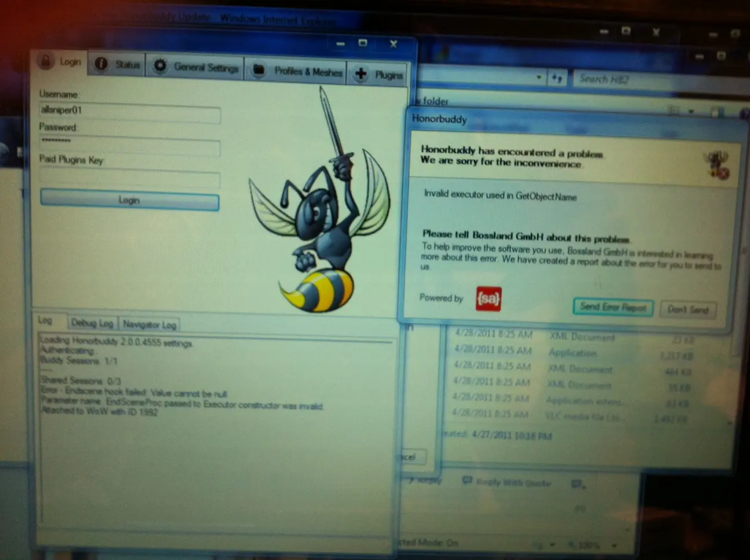Click the Reply With Quote link
This screenshot has width=750, height=560.
click(x=507, y=482)
